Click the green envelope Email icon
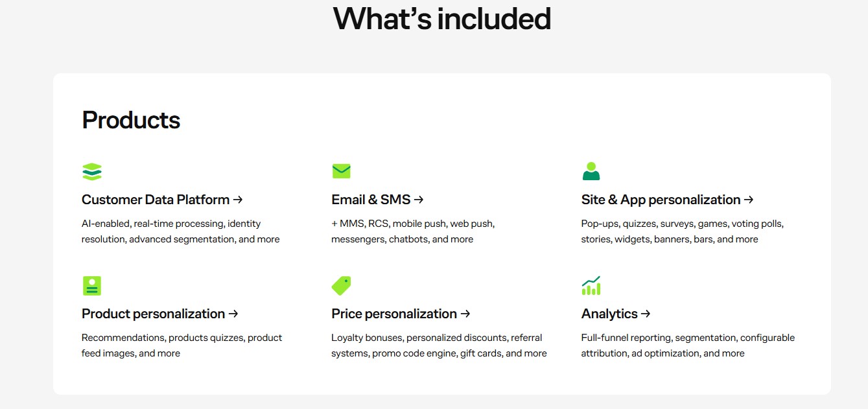Viewport: 868px width, 409px height. 341,171
